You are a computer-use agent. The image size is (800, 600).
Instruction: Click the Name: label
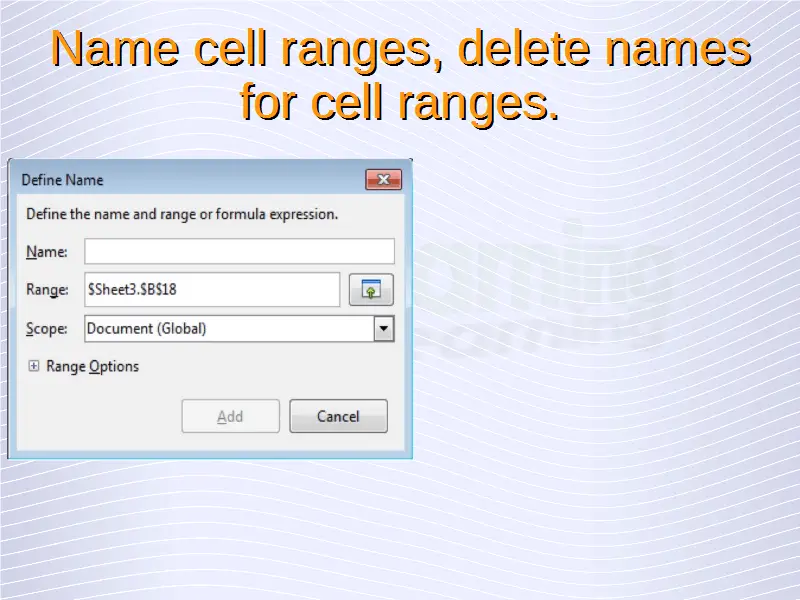46,252
